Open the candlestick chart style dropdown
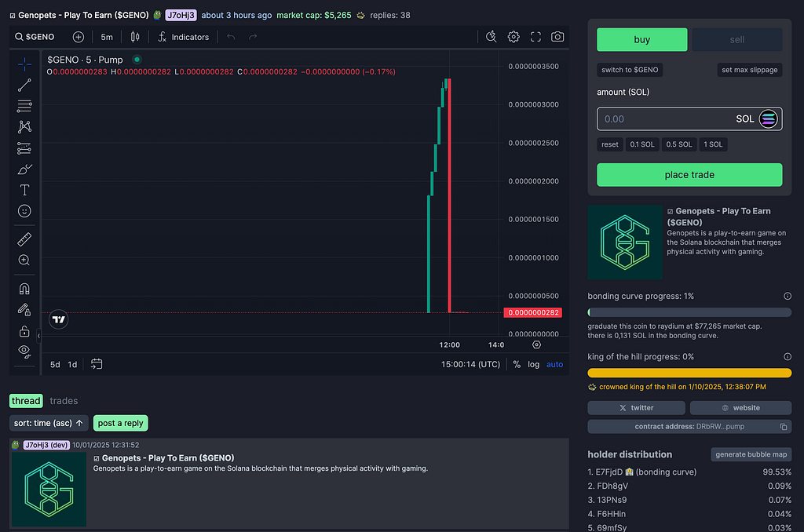The width and height of the screenshot is (804, 532). (x=135, y=37)
